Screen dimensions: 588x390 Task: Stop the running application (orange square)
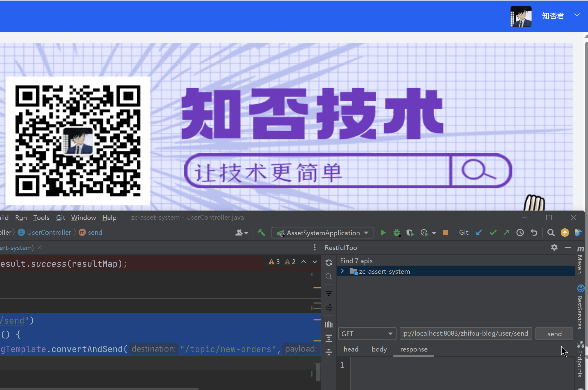(445, 233)
